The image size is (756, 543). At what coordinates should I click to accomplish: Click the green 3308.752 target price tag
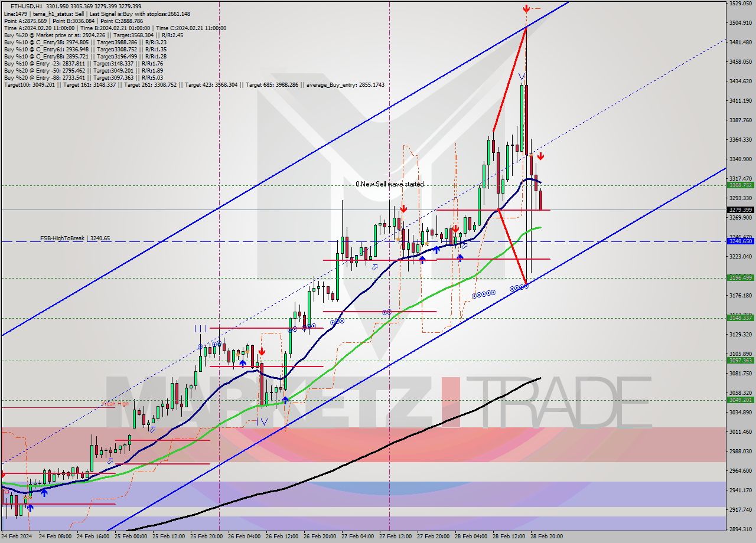740,185
